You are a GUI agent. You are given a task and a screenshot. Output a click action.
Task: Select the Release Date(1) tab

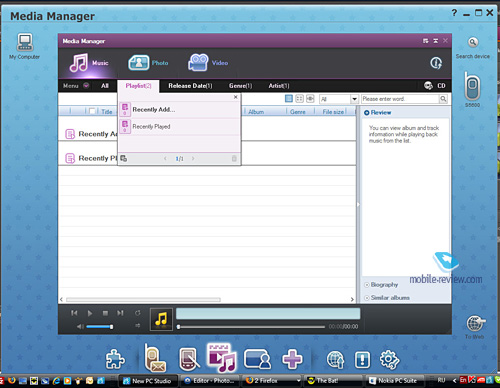click(x=190, y=86)
